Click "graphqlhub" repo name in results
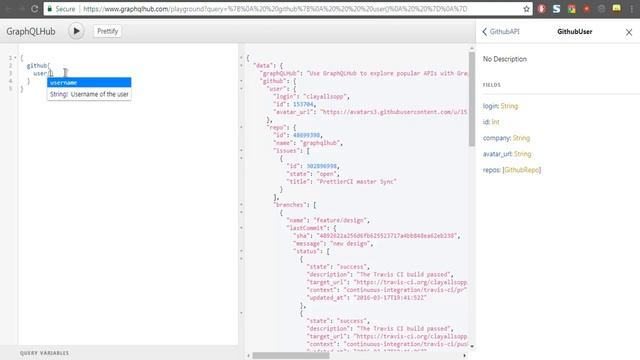The image size is (640, 360). click(x=321, y=143)
